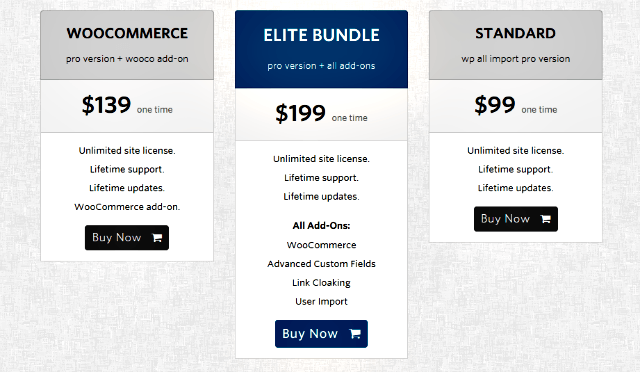This screenshot has width=640, height=372.
Task: Select the Standard plan header
Action: pyautogui.click(x=516, y=45)
